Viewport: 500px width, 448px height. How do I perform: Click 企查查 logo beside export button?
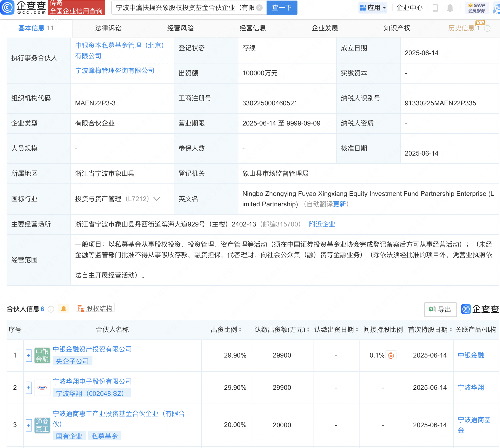pos(480,309)
